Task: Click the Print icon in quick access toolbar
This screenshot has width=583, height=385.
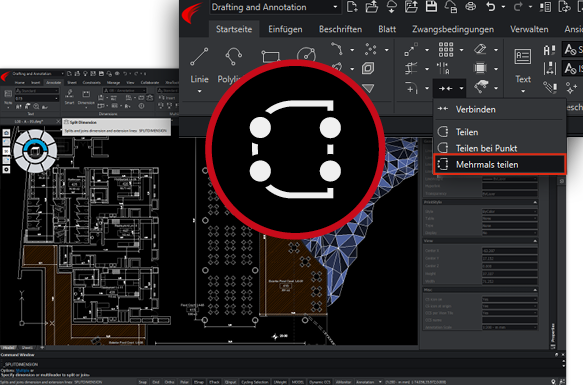Action: [x=470, y=7]
